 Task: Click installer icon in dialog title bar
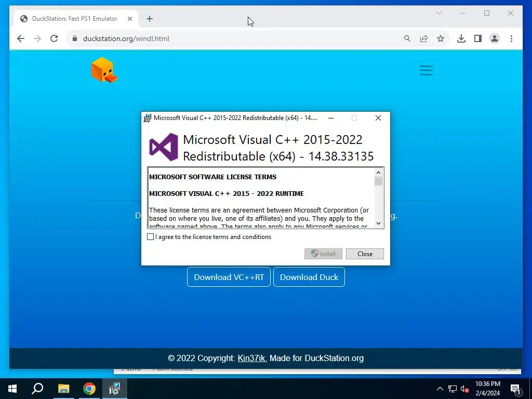[147, 118]
